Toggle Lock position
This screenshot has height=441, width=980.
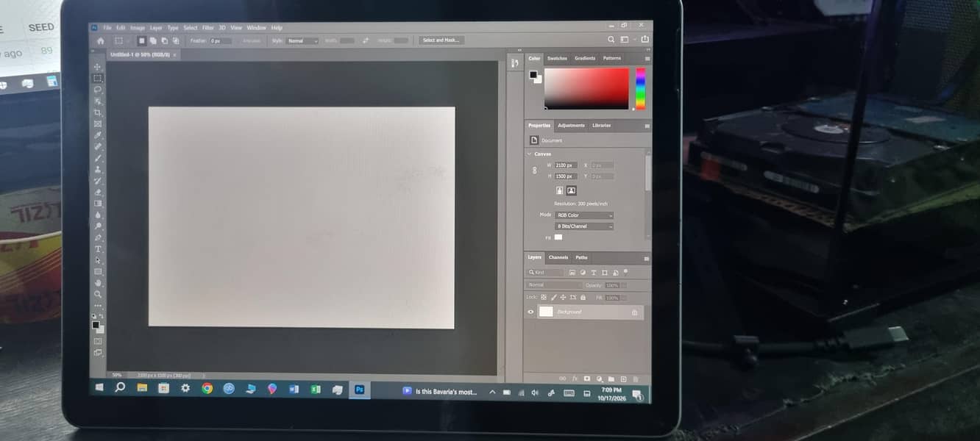pyautogui.click(x=563, y=298)
